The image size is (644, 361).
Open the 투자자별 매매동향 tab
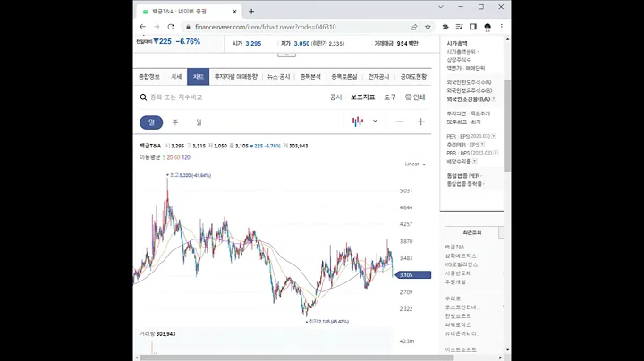[x=236, y=77]
